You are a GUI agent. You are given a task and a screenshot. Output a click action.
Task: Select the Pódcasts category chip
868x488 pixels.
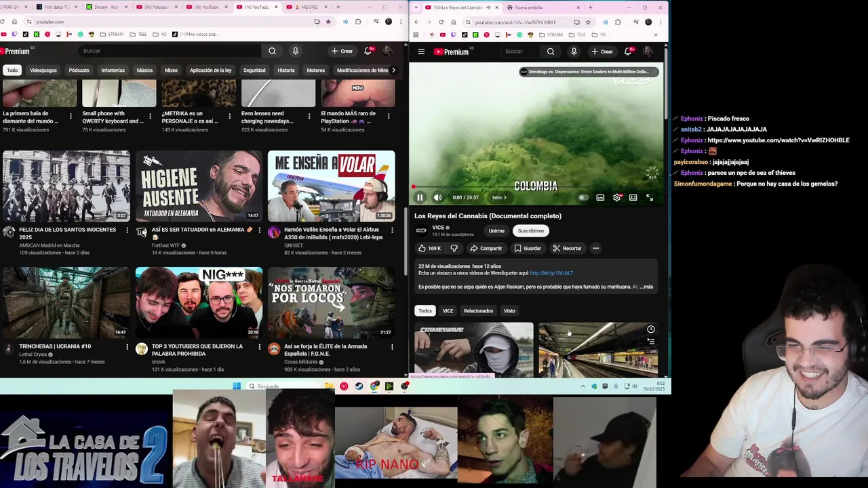[79, 70]
